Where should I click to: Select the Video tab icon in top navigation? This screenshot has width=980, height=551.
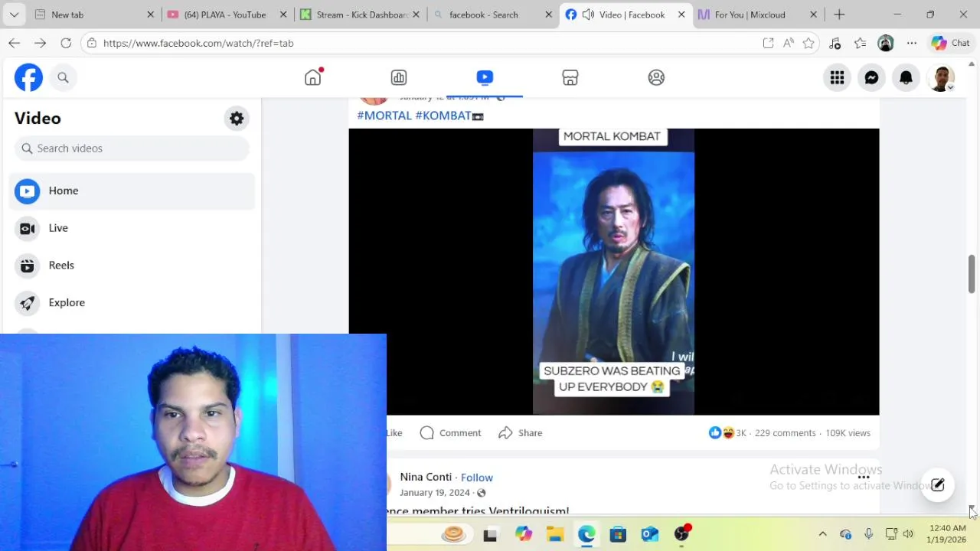pos(485,77)
